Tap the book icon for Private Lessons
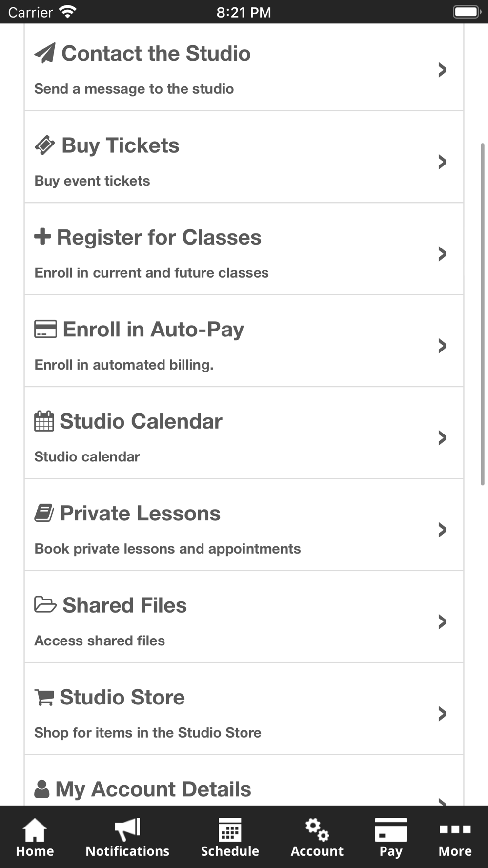The image size is (488, 868). [x=44, y=513]
